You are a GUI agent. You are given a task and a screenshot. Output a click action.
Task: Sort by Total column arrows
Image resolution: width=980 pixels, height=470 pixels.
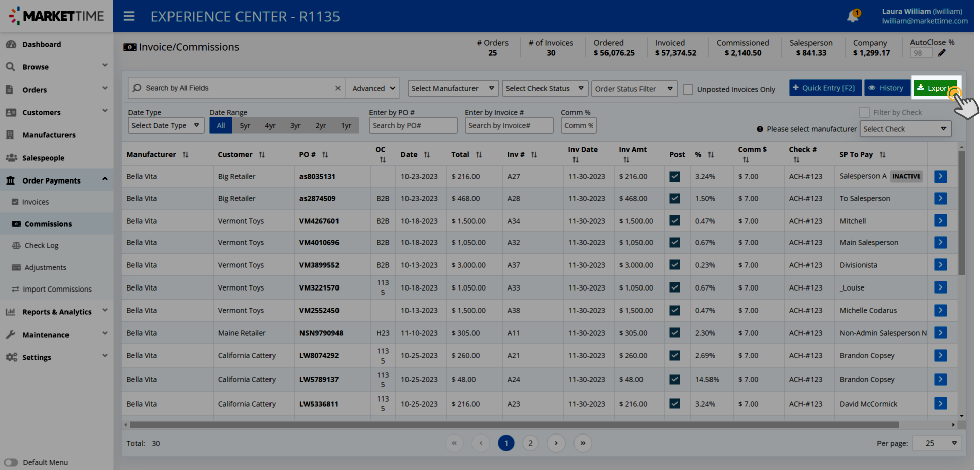point(479,155)
